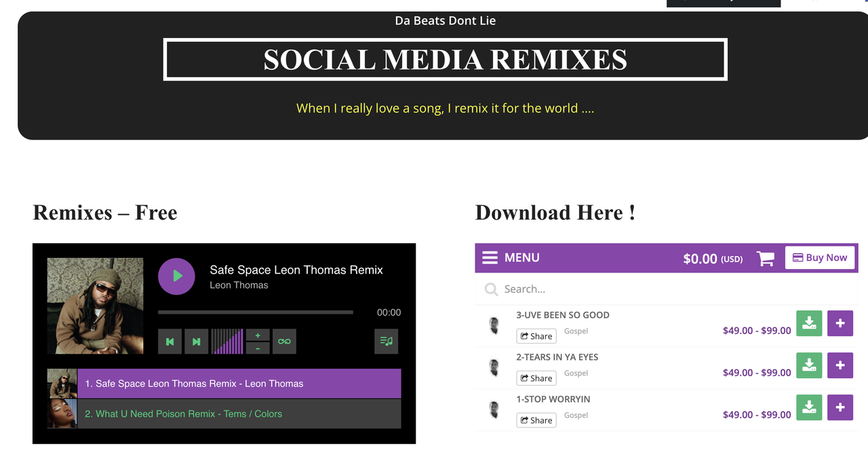
Task: Skip to previous track in player
Action: [x=170, y=342]
